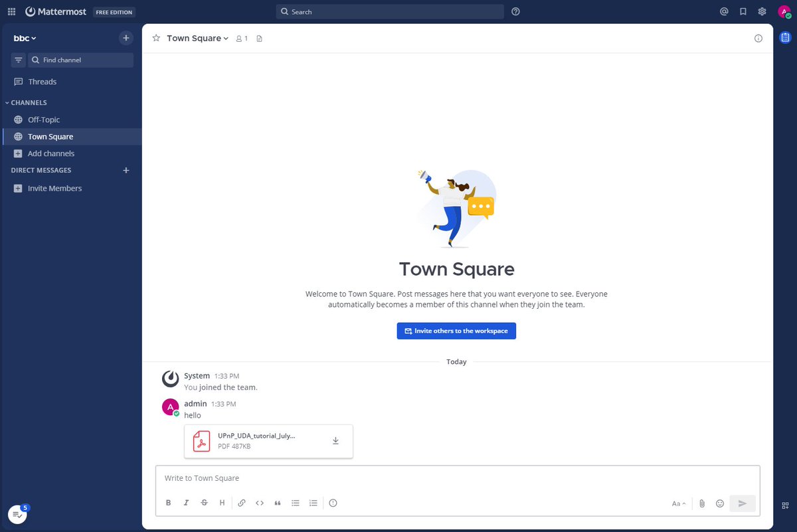Screen dimensions: 797x532
Task: Open the channel filter icon
Action: coord(19,60)
